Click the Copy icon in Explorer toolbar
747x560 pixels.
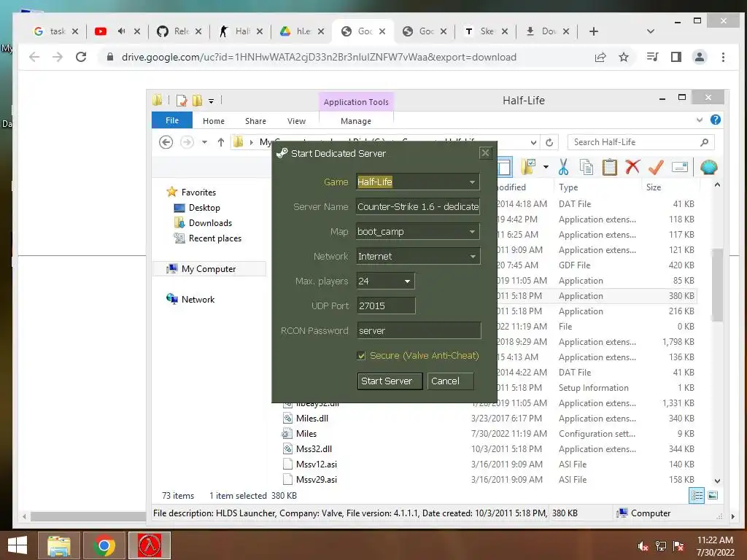pos(587,167)
